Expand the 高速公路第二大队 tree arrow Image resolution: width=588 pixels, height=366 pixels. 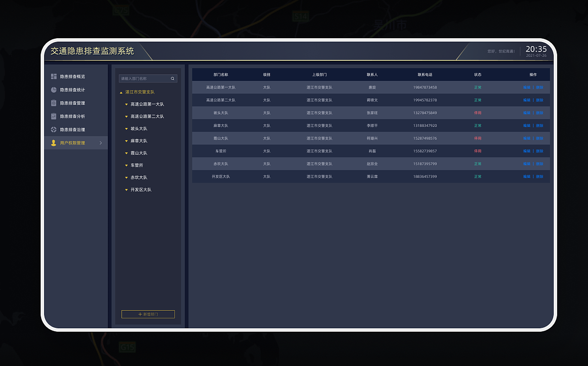(x=126, y=117)
